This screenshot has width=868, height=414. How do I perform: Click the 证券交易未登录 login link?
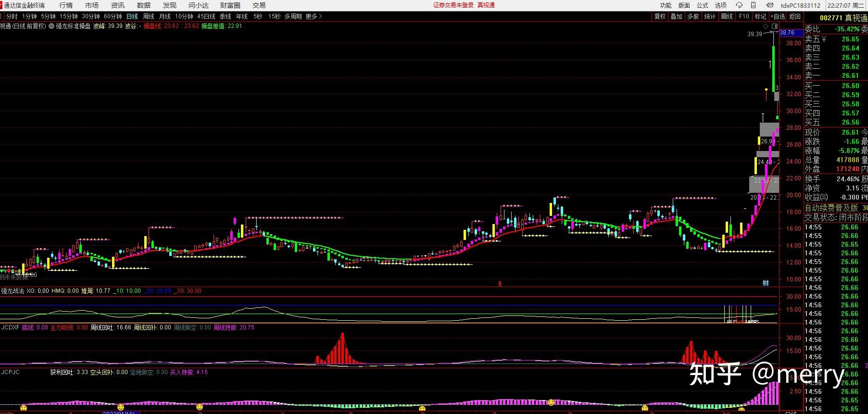[x=453, y=5]
